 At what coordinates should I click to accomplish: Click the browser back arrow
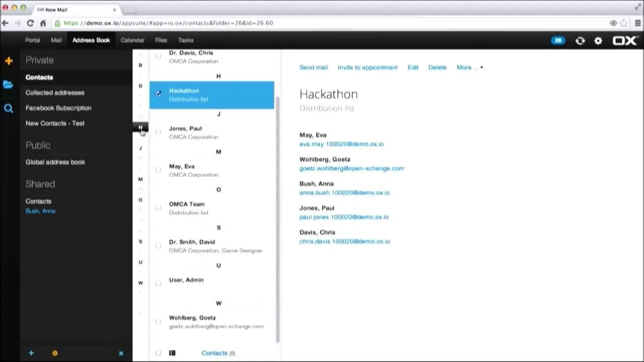6,23
